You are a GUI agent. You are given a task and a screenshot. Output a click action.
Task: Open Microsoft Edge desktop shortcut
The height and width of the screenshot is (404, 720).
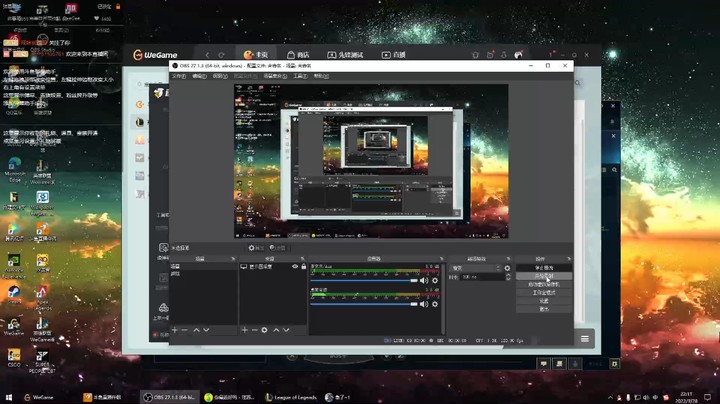tap(15, 169)
